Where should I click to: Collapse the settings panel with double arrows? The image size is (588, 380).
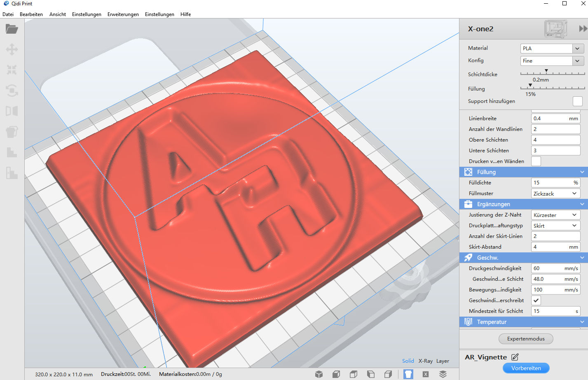point(583,29)
